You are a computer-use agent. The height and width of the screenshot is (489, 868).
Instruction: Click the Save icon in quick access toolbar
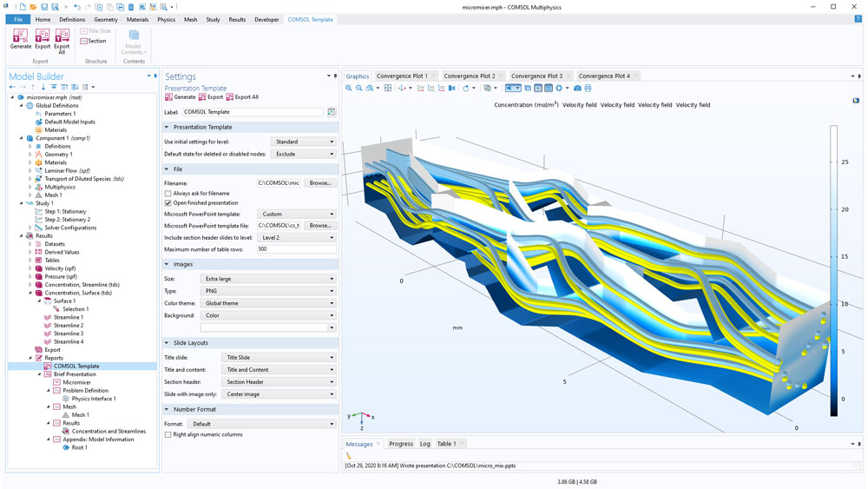pyautogui.click(x=44, y=7)
